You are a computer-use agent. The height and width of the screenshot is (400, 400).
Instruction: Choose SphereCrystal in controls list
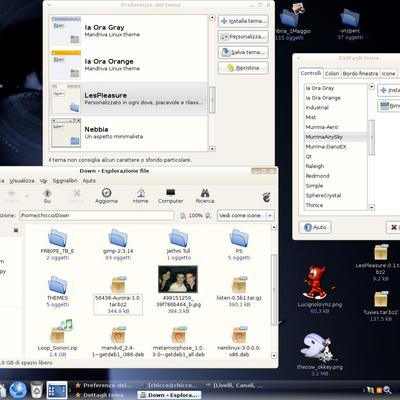[x=335, y=196]
